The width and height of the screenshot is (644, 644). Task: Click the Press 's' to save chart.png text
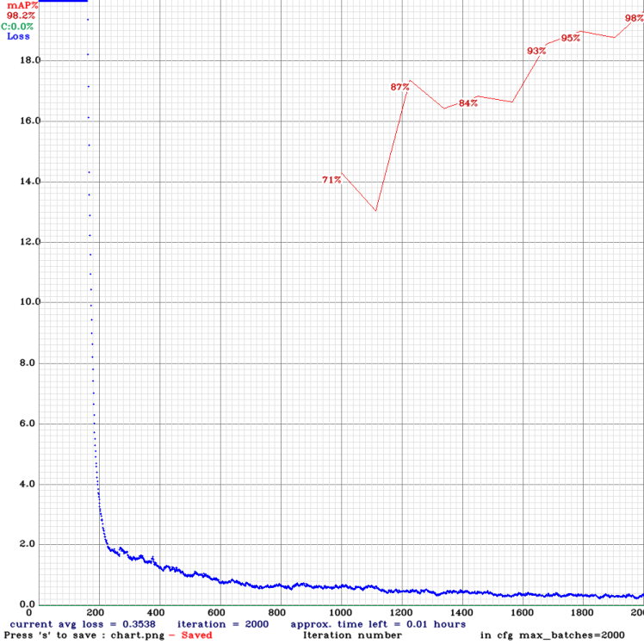click(84, 635)
